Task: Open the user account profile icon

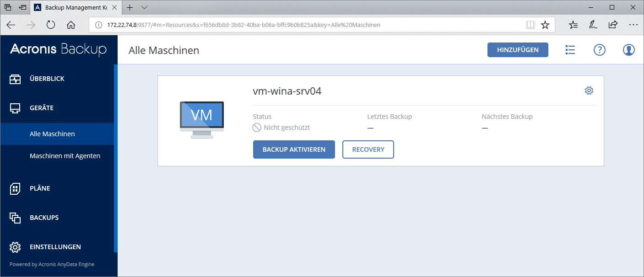Action: [x=628, y=50]
